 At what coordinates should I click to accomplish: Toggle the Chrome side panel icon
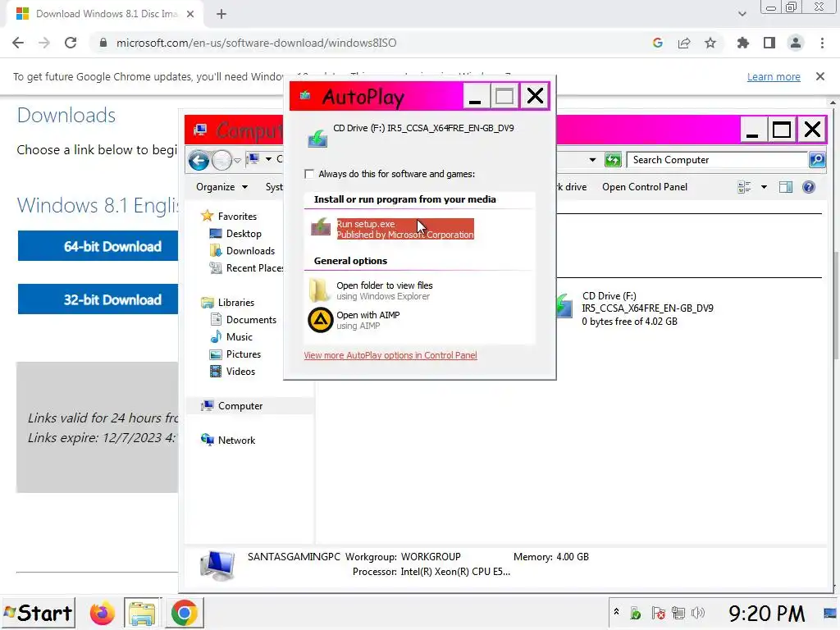coord(769,43)
